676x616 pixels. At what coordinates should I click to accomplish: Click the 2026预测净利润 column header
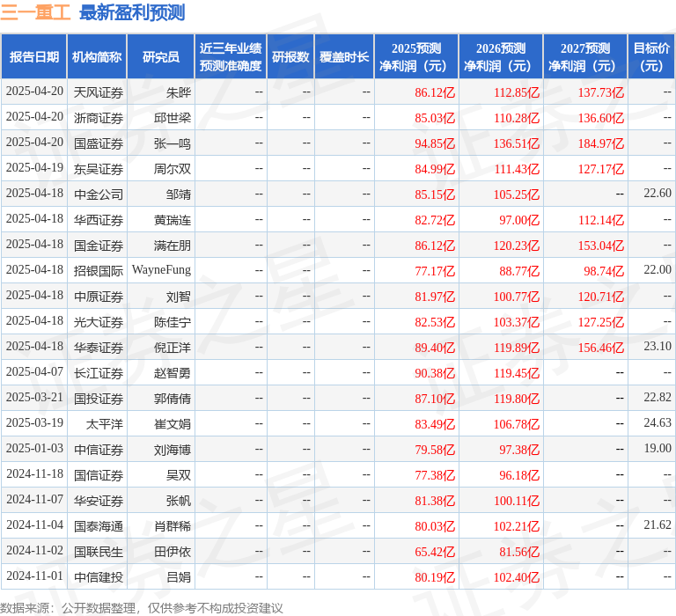coord(501,57)
